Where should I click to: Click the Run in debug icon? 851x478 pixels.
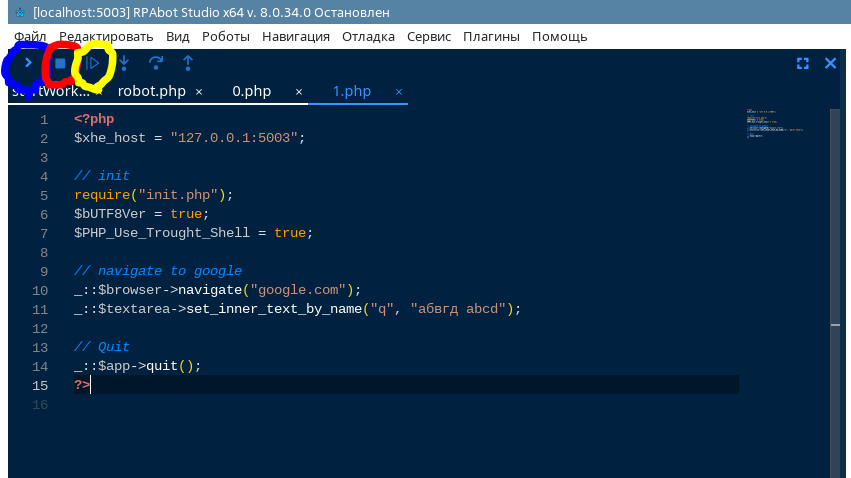click(92, 63)
